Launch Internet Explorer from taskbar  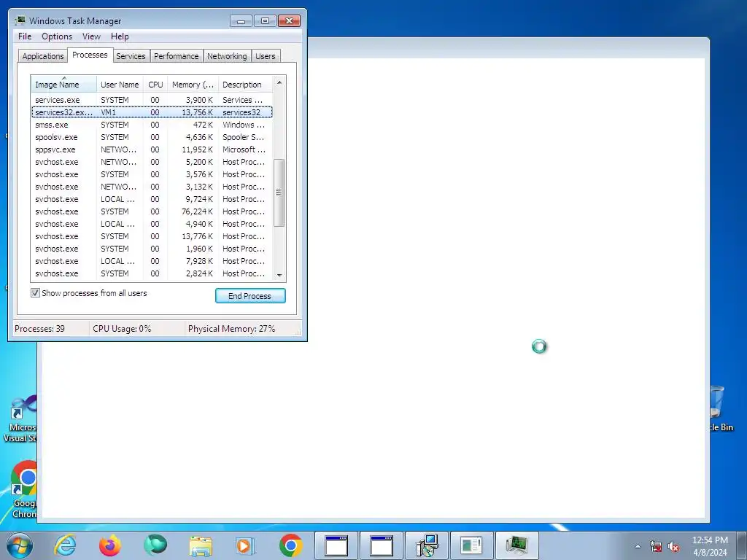[x=65, y=545]
